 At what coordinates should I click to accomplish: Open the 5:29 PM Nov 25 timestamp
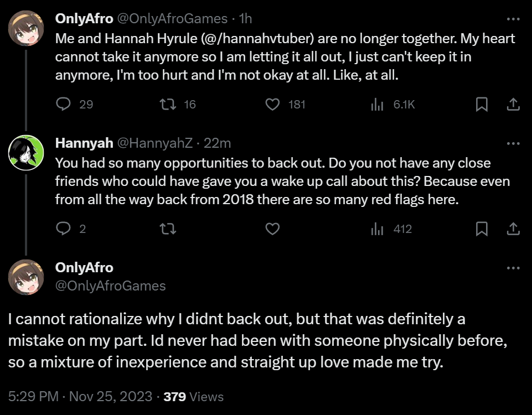[80, 396]
